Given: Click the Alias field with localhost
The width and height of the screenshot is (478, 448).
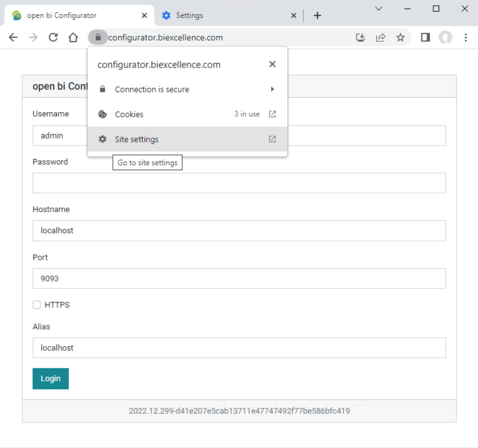Looking at the screenshot, I should tap(239, 348).
